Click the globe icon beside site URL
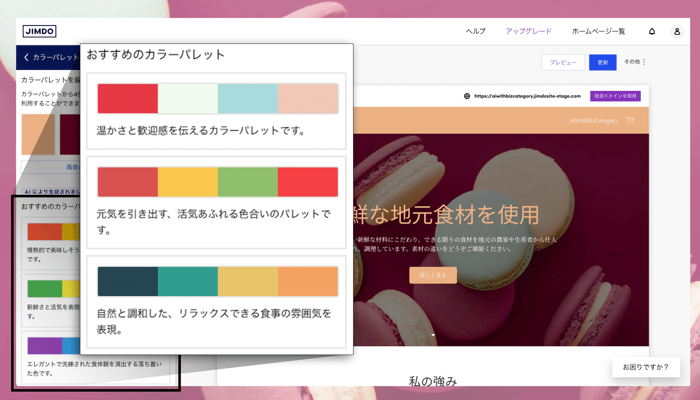Screen dimensions: 700x400 point(467,96)
